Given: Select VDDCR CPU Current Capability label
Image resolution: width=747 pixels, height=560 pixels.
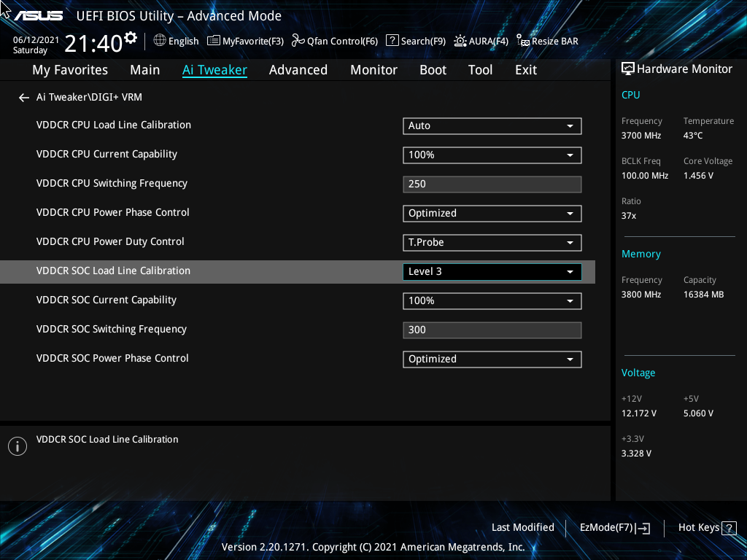Looking at the screenshot, I should [107, 155].
